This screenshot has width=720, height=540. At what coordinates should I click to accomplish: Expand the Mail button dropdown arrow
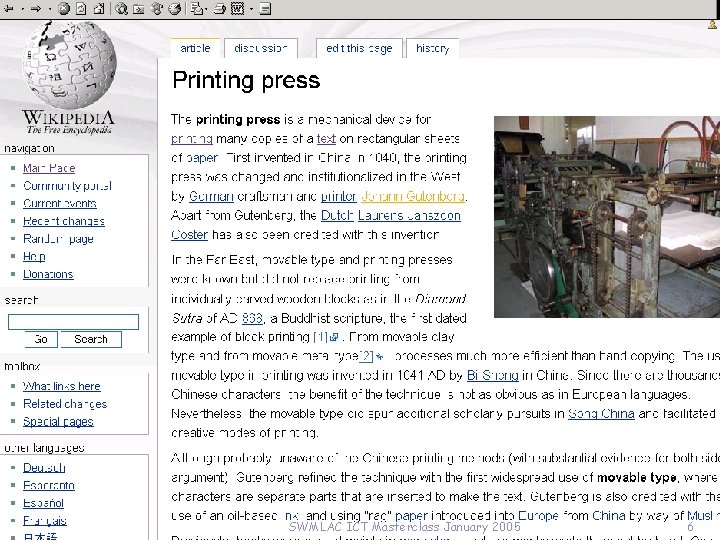point(206,9)
